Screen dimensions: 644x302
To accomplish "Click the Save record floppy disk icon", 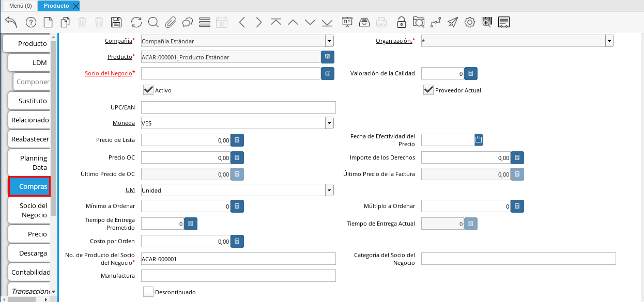I will click(x=116, y=22).
